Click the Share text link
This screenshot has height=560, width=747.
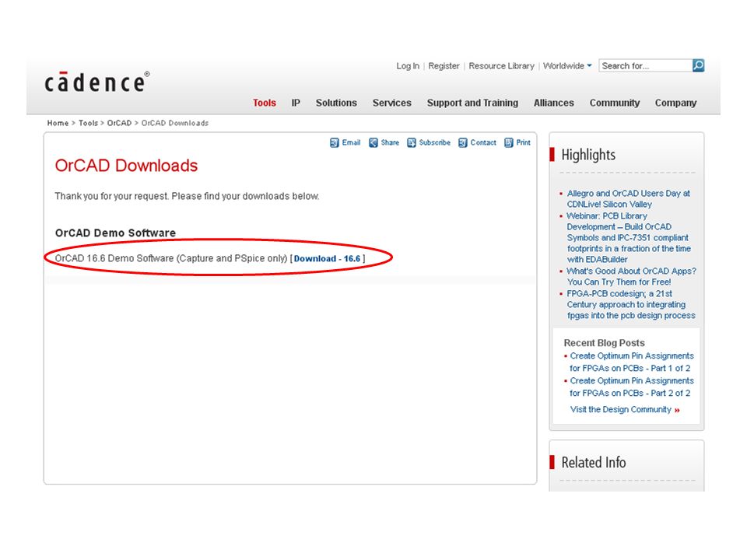pos(390,142)
